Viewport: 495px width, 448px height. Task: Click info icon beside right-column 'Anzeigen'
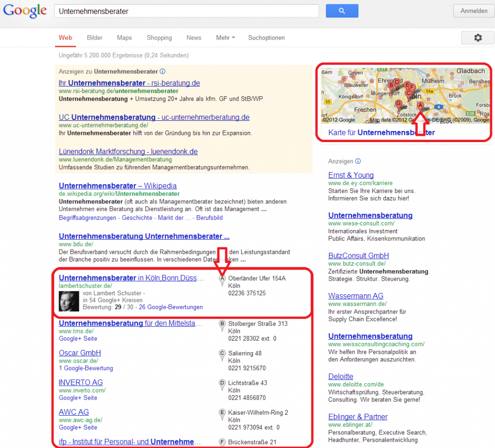[358, 161]
